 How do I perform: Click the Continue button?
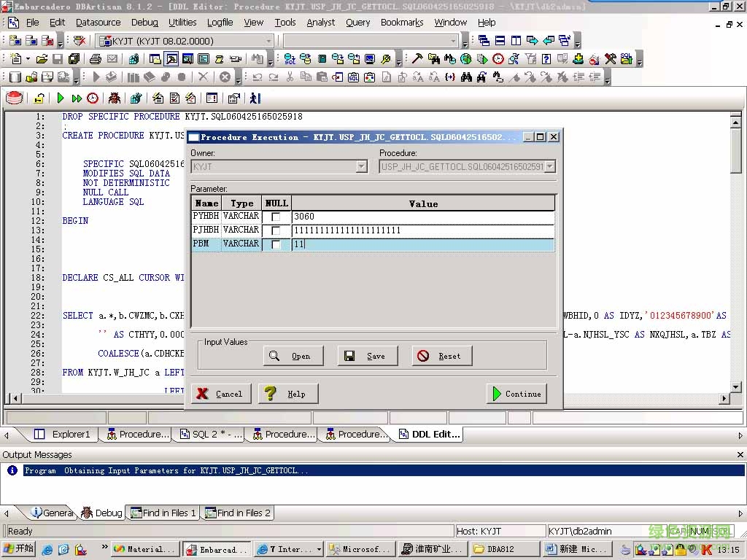tap(516, 393)
